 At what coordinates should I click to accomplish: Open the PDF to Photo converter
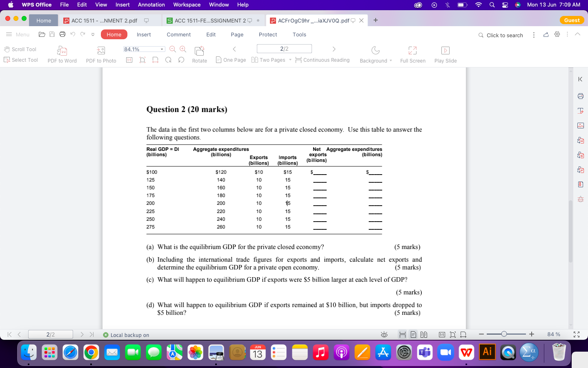101,54
